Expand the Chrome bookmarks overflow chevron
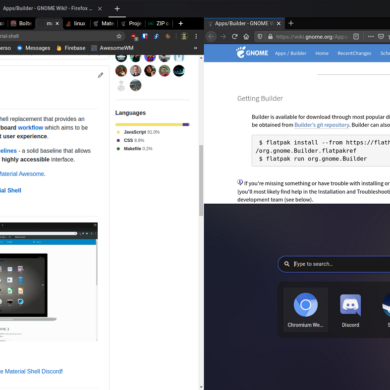 195,48
